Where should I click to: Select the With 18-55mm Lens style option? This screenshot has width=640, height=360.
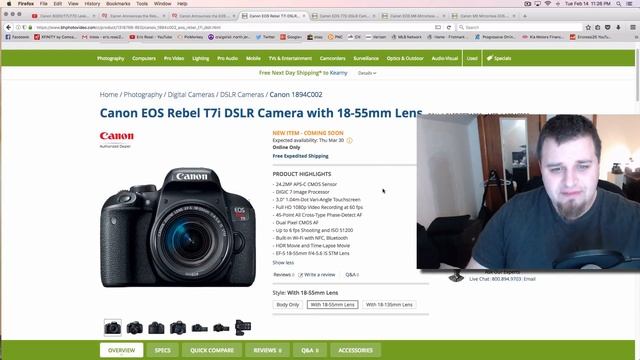[x=332, y=304]
